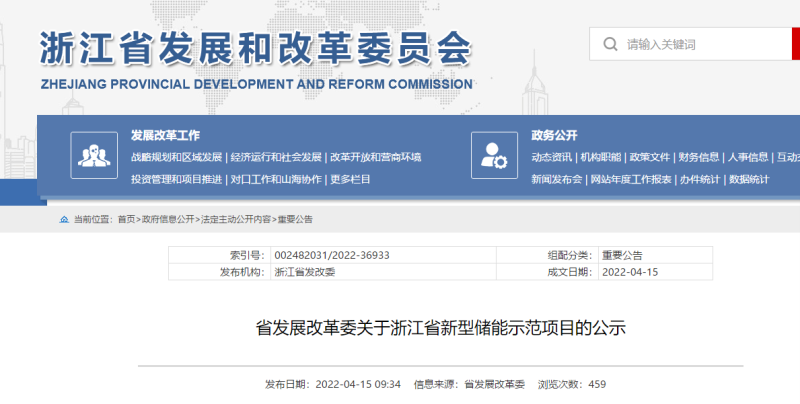Image resolution: width=800 pixels, height=404 pixels.
Task: Open 动态资讯 under 政务公开
Action: [x=551, y=157]
